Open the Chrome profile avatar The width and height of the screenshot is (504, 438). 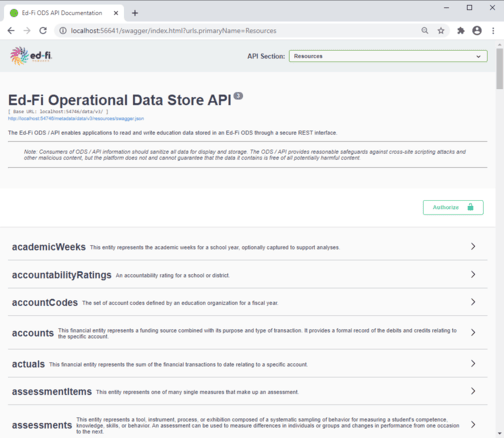[477, 31]
